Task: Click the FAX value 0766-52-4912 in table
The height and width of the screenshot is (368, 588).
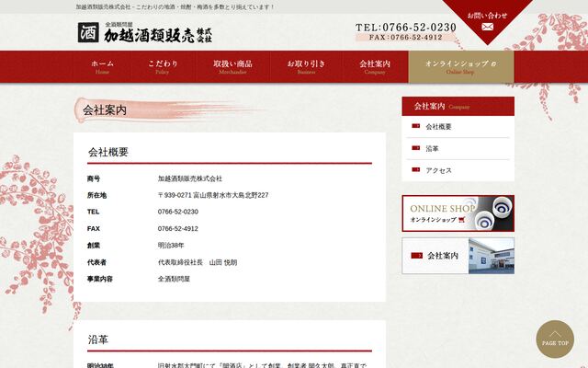Action: [x=177, y=229]
